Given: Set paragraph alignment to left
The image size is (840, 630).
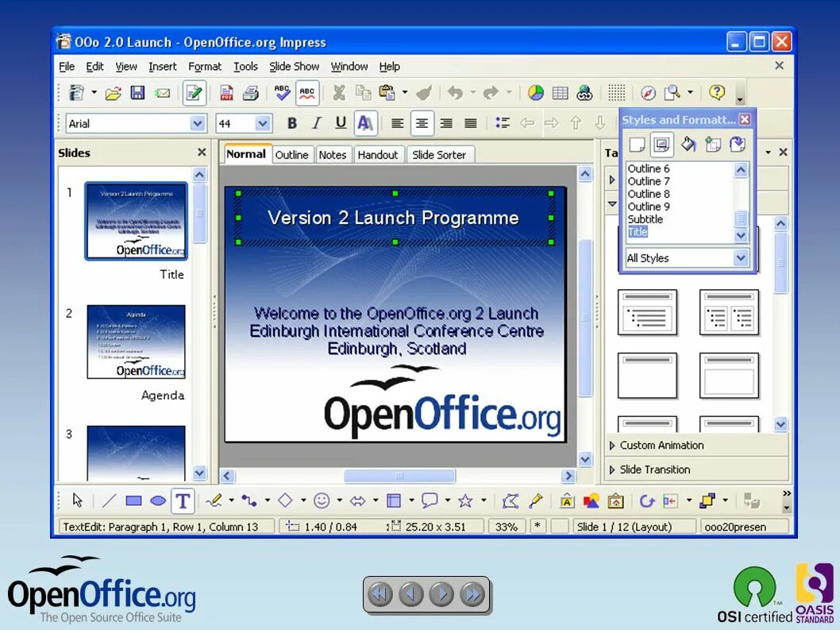Looking at the screenshot, I should tap(398, 123).
